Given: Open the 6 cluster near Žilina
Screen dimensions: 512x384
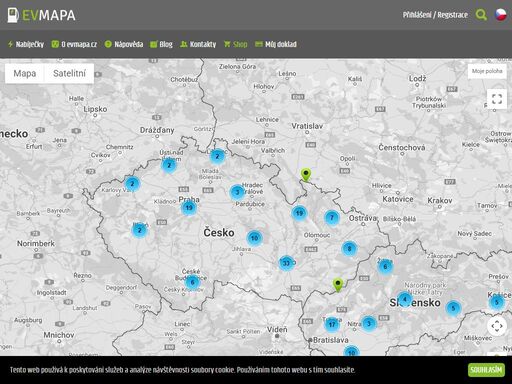Looking at the screenshot, I should tap(385, 266).
